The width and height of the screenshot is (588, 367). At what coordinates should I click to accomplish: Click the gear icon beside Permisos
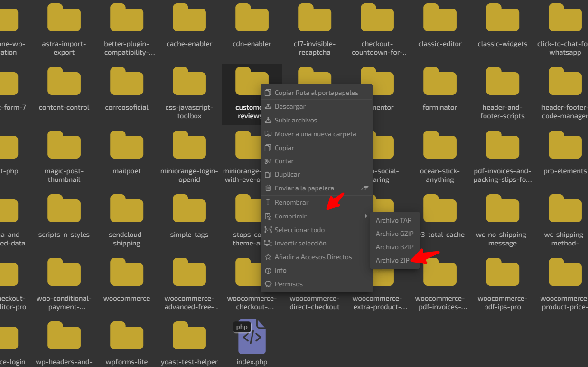click(x=268, y=284)
